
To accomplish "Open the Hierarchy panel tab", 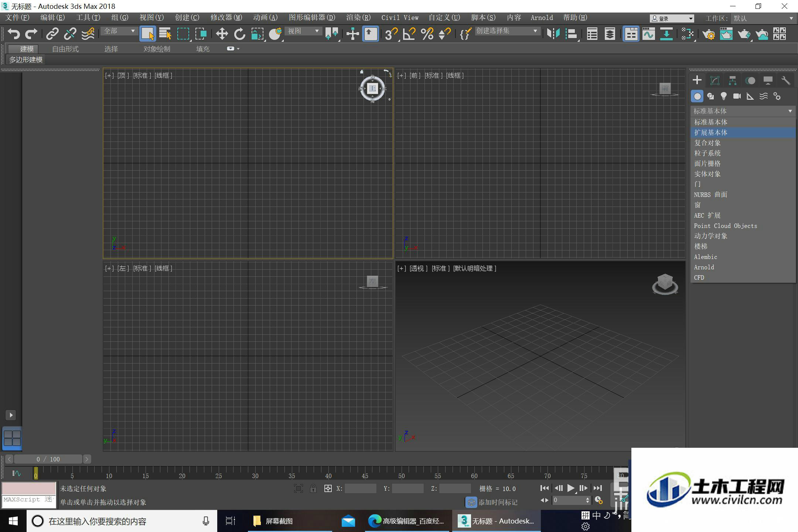I will point(733,80).
